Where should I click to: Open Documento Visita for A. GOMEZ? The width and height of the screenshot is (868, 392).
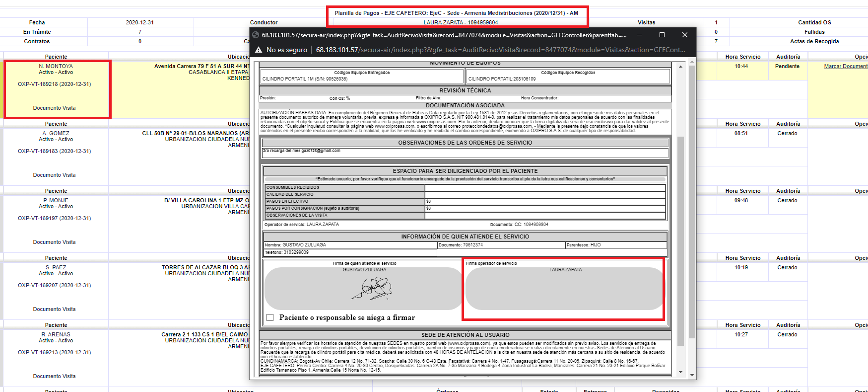(x=55, y=175)
